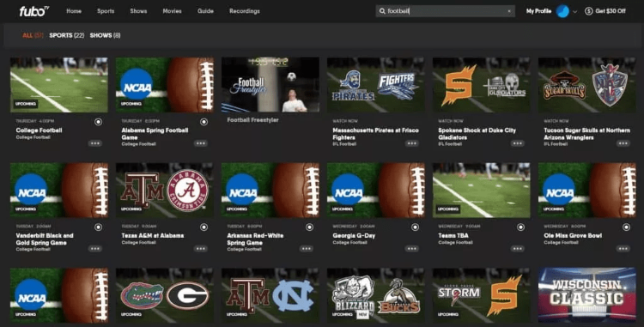Open Sugar Skulls vs Wranglers thumbnail

coord(587,84)
